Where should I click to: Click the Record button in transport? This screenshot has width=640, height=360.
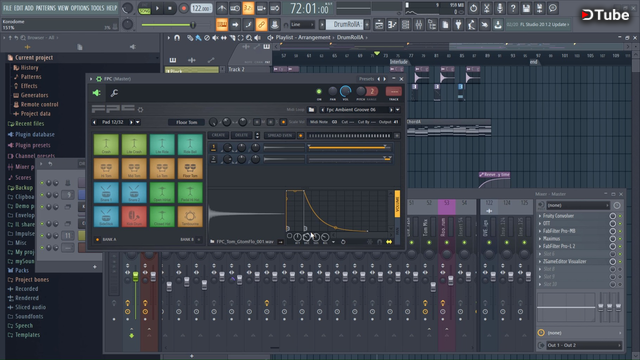184,8
